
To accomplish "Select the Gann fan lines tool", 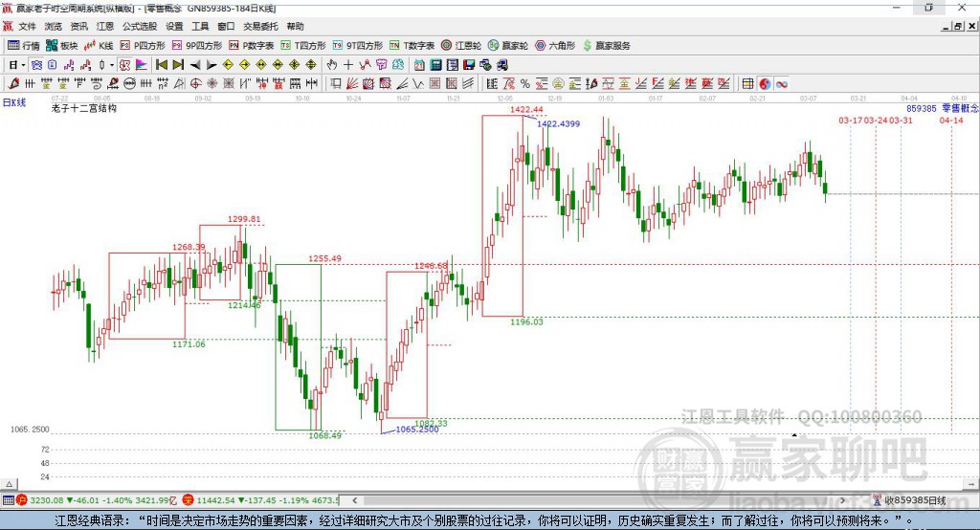I will tap(352, 84).
